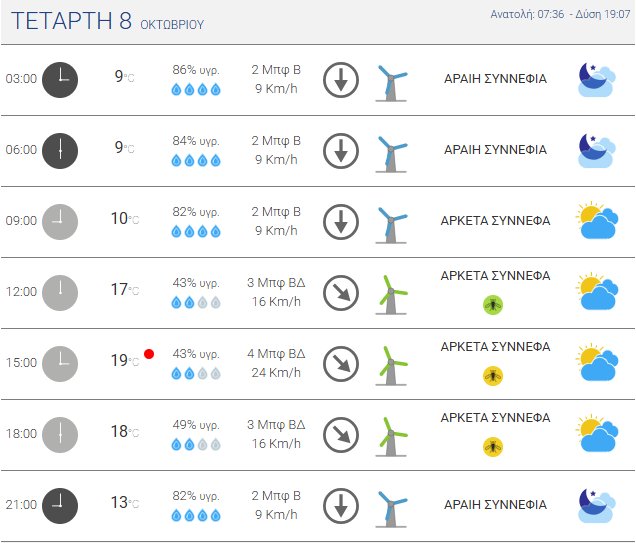The width and height of the screenshot is (636, 543).
Task: Click the 03:00 dark clock icon
Action: [60, 79]
